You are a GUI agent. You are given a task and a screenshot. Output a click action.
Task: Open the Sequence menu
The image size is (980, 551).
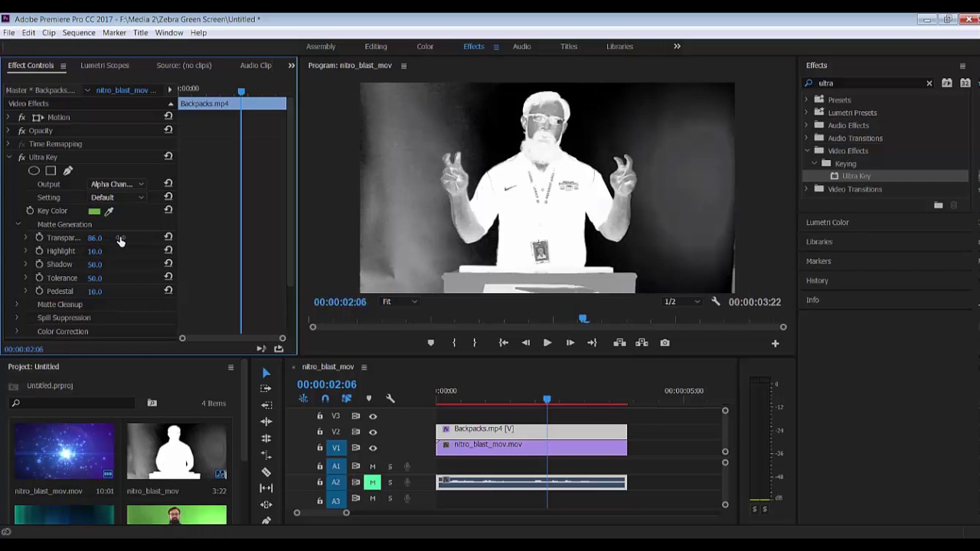point(79,33)
